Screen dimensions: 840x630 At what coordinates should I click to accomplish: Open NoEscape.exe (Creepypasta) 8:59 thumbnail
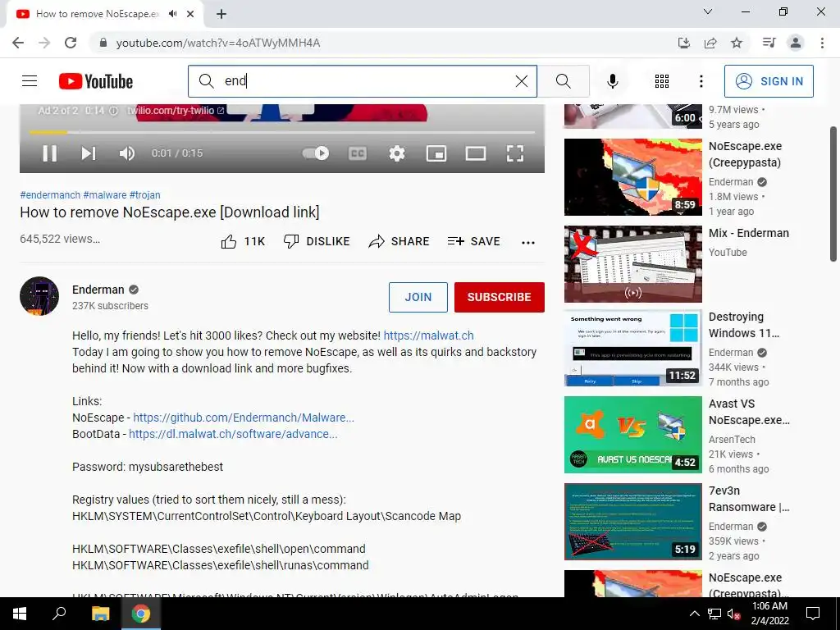point(632,177)
